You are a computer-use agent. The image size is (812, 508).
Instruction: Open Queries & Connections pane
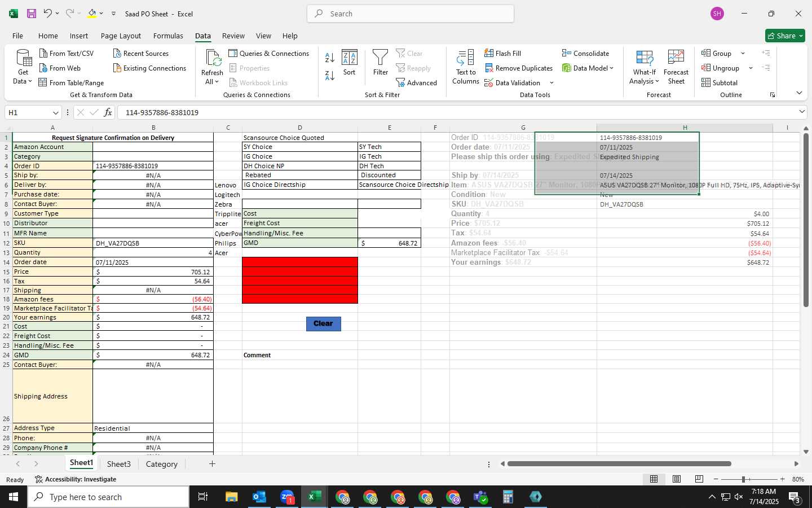coord(268,53)
